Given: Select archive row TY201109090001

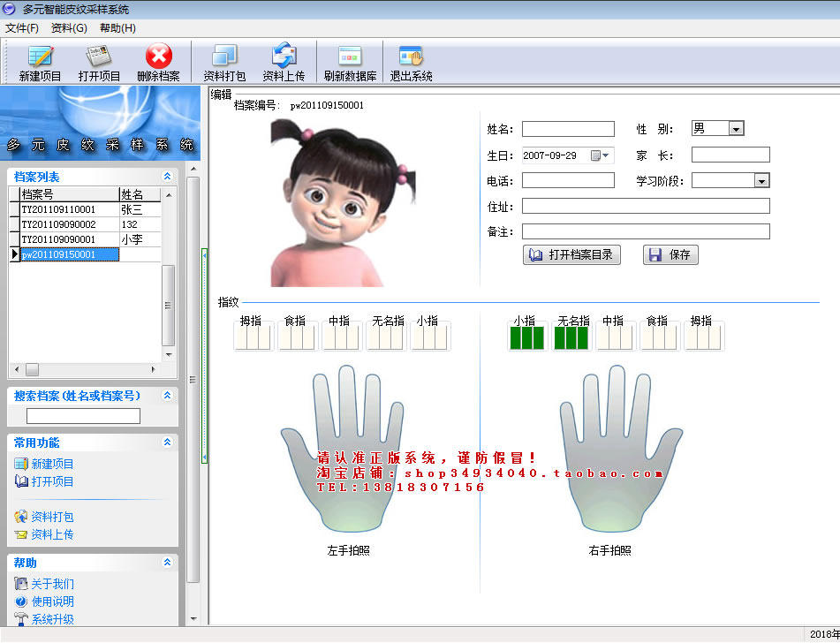Looking at the screenshot, I should (85, 239).
